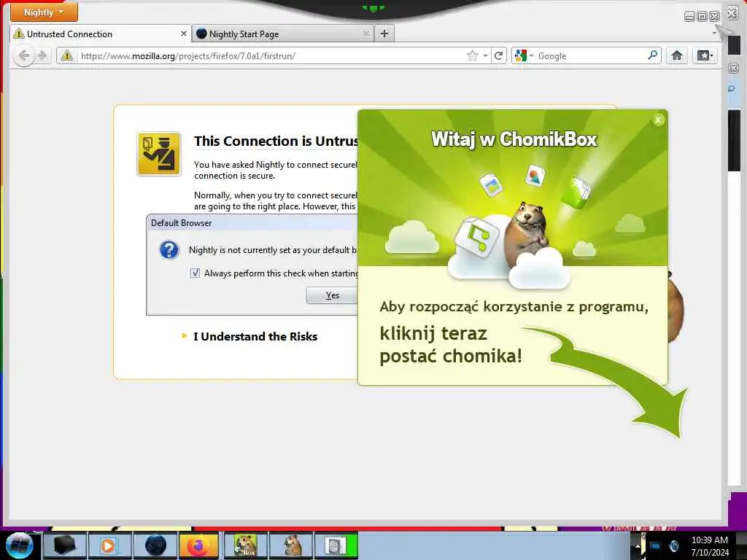Open the orange Nightly application menu
The height and width of the screenshot is (560, 747).
tap(44, 12)
